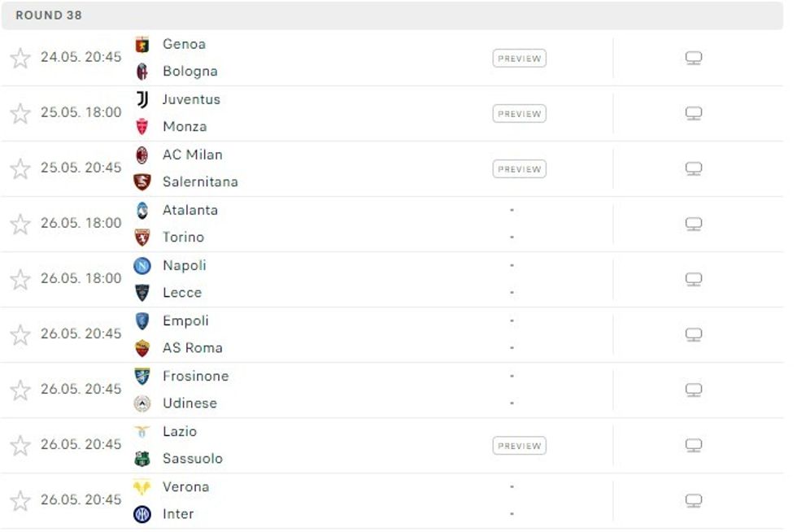Click the Empoli team name
This screenshot has width=797, height=532.
click(185, 321)
